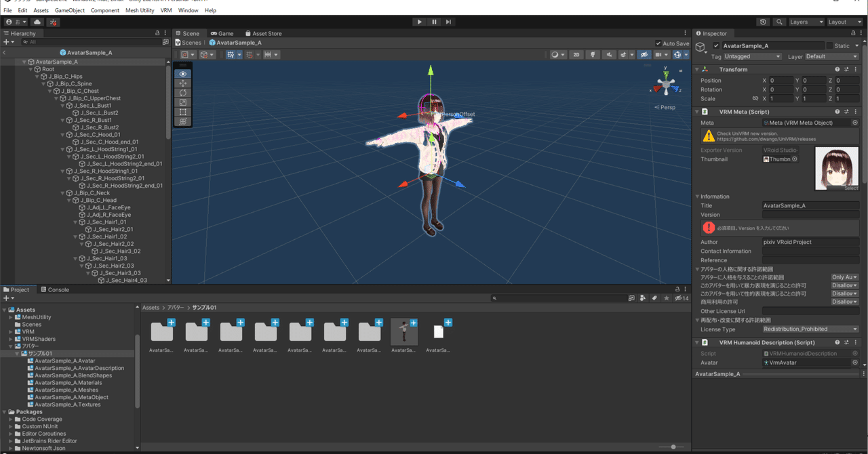Image resolution: width=868 pixels, height=454 pixels.
Task: Uncheck the active checkbox beside AvatarSample_A
Action: 715,45
